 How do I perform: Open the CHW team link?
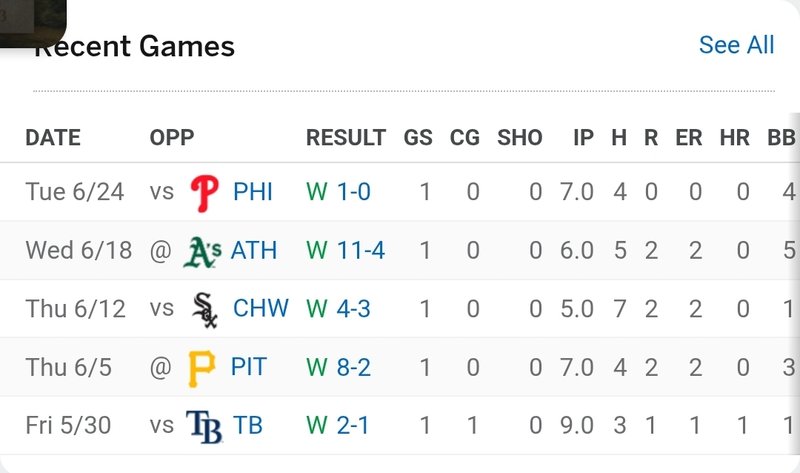(x=260, y=309)
